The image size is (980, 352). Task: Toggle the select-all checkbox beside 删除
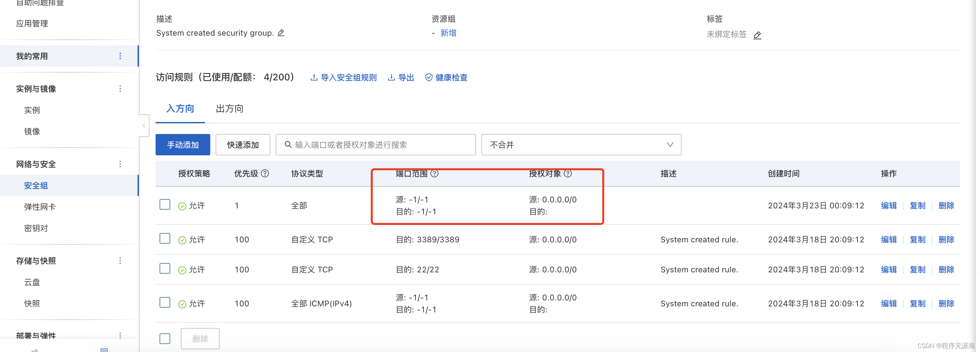[x=165, y=338]
